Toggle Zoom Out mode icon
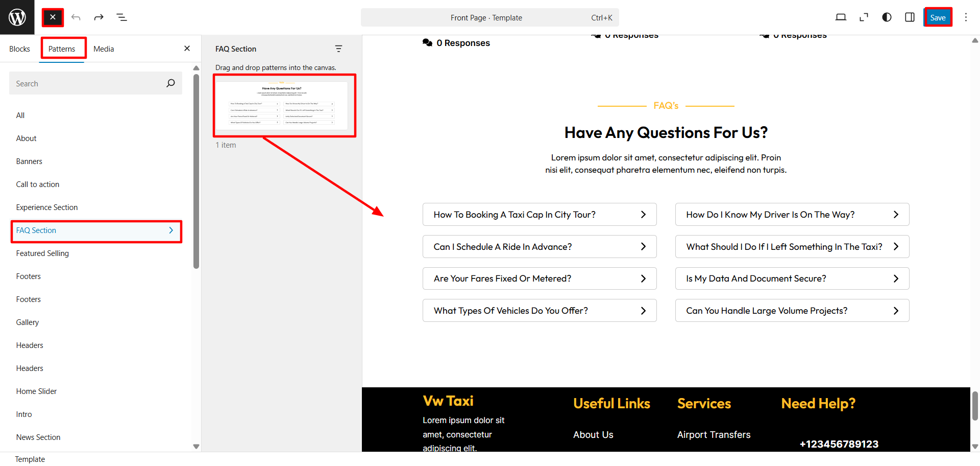The image size is (980, 466). [x=864, y=17]
